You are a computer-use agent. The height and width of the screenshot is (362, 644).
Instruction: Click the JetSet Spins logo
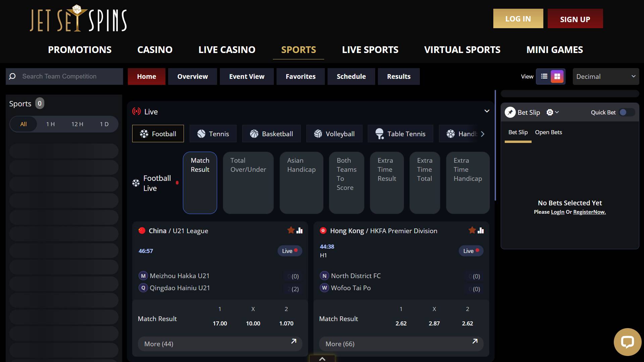click(78, 19)
